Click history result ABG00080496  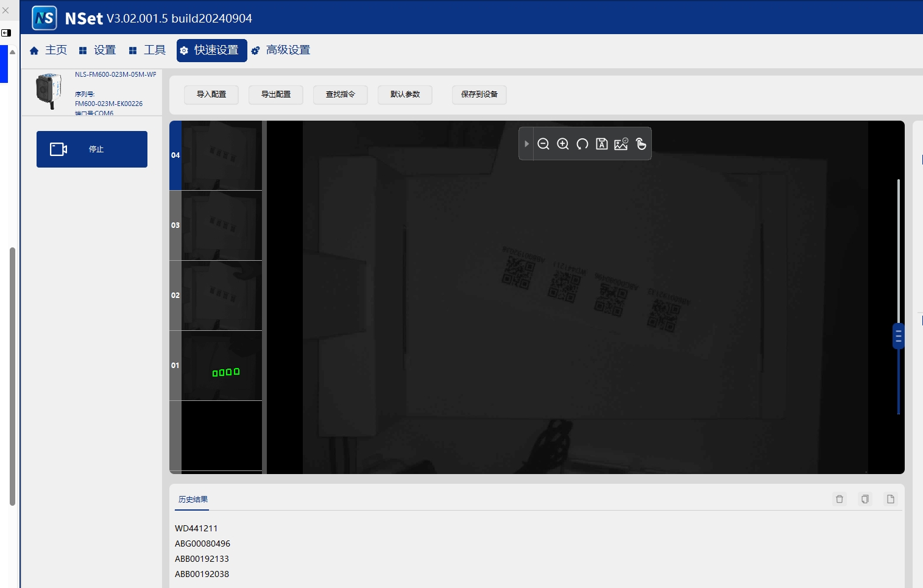(202, 544)
